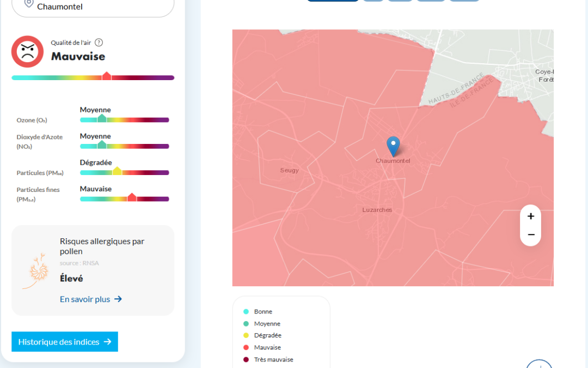Click the Qualité de l'air label

point(71,43)
